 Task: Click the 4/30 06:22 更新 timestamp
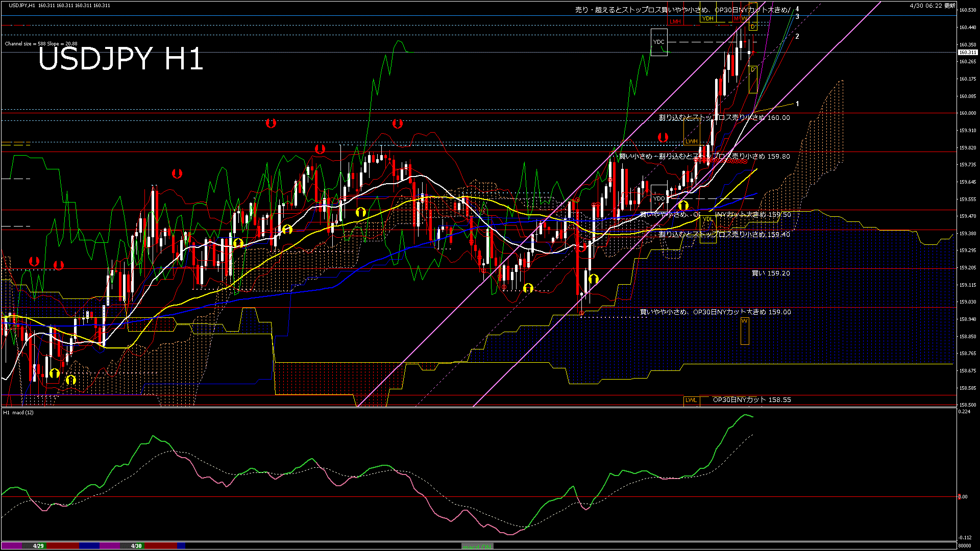click(x=932, y=6)
